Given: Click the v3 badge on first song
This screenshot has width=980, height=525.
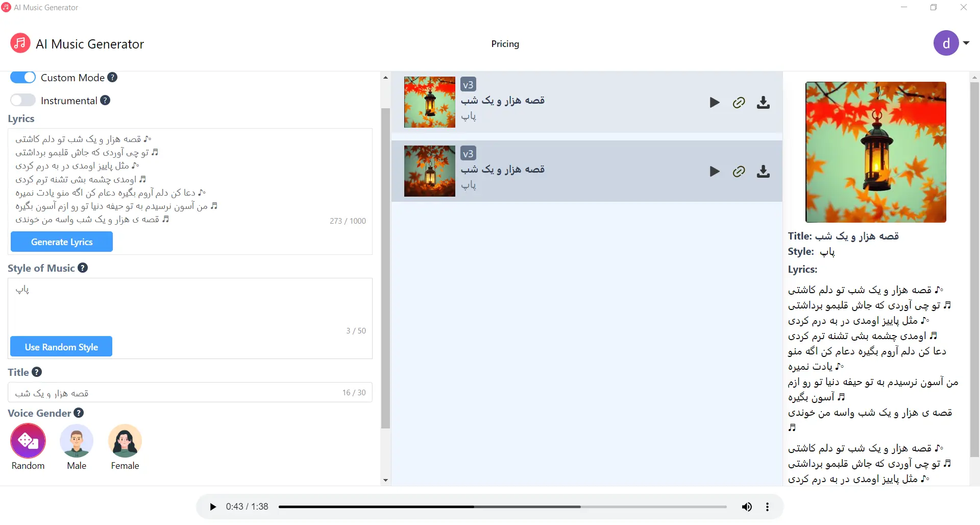Looking at the screenshot, I should click(x=468, y=84).
